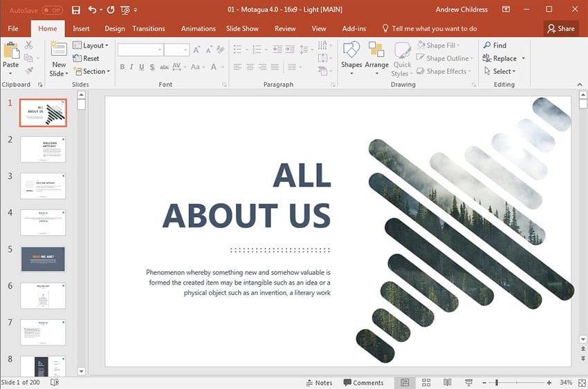Click the Redo/Repeat icon in the title bar
The height and width of the screenshot is (389, 588).
pyautogui.click(x=110, y=10)
